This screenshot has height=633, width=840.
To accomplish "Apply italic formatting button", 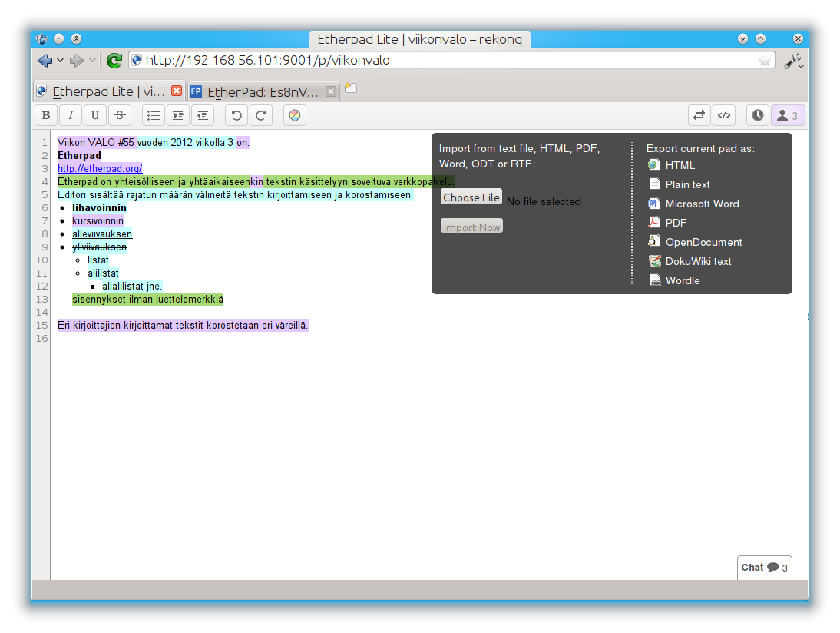I will (71, 115).
